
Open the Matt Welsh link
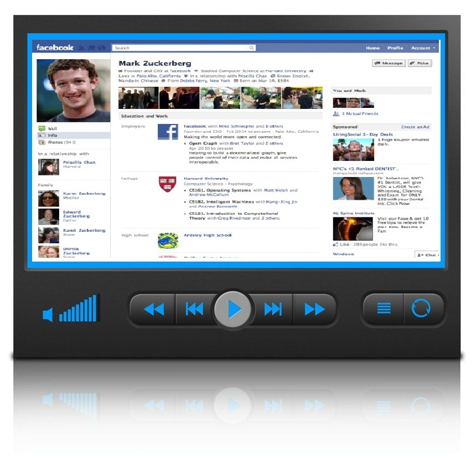pos(276,190)
